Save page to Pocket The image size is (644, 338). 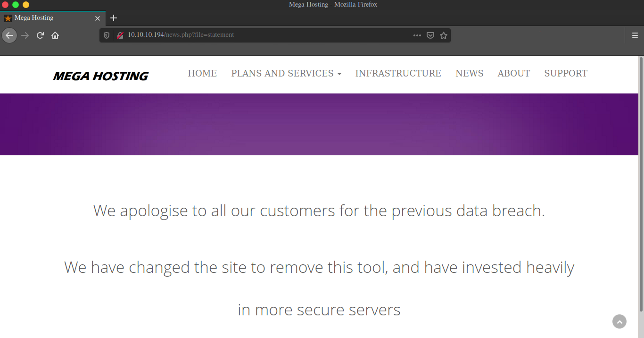pyautogui.click(x=430, y=35)
